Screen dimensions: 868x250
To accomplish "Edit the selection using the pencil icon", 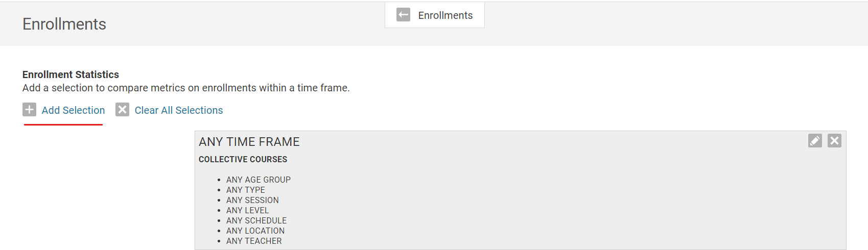I will click(815, 140).
